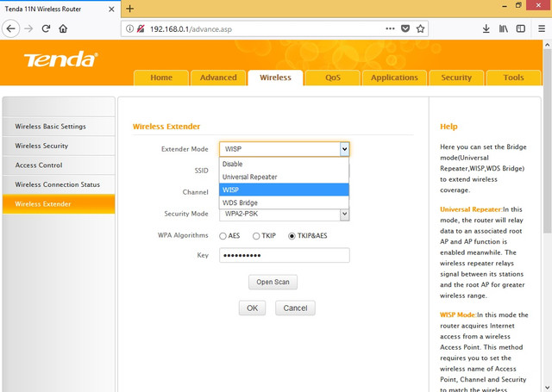Open the Library bookshelf icon
The image size is (552, 392).
coord(504,28)
